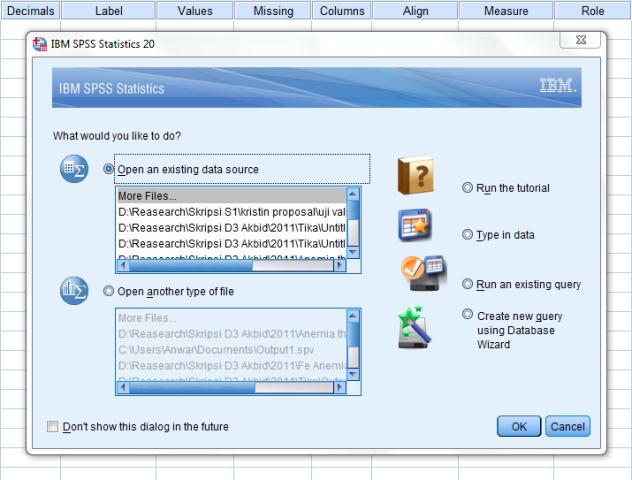
Task: Click data source list horizontal scrollbar thumb
Action: [x=191, y=265]
